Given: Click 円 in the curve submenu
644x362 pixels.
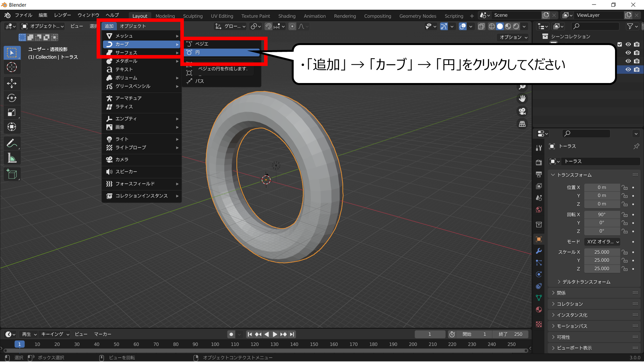Looking at the screenshot, I should 222,52.
